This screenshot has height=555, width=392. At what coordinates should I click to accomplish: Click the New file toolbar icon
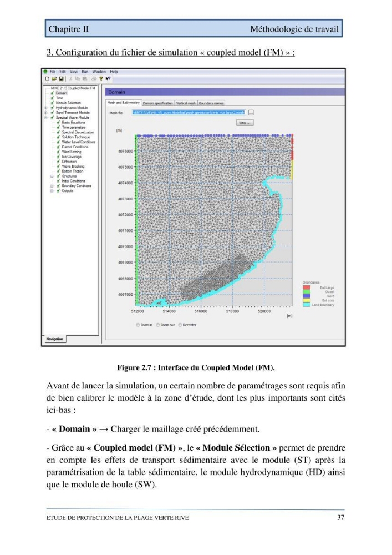click(x=47, y=79)
